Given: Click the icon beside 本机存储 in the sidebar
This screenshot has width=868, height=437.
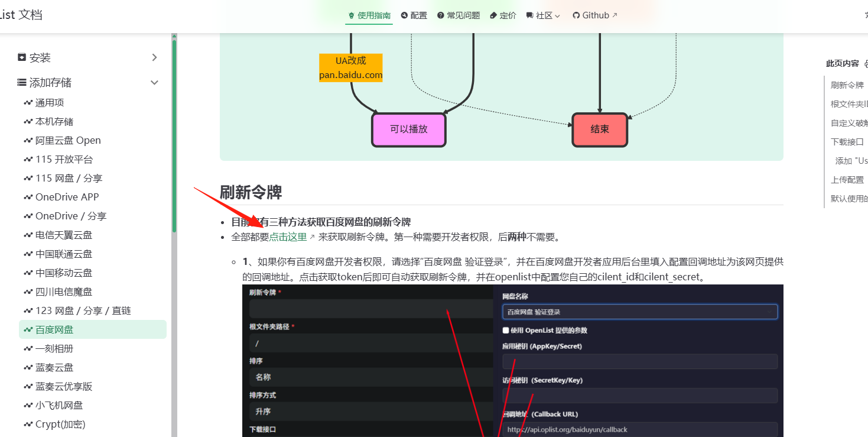Looking at the screenshot, I should 28,122.
